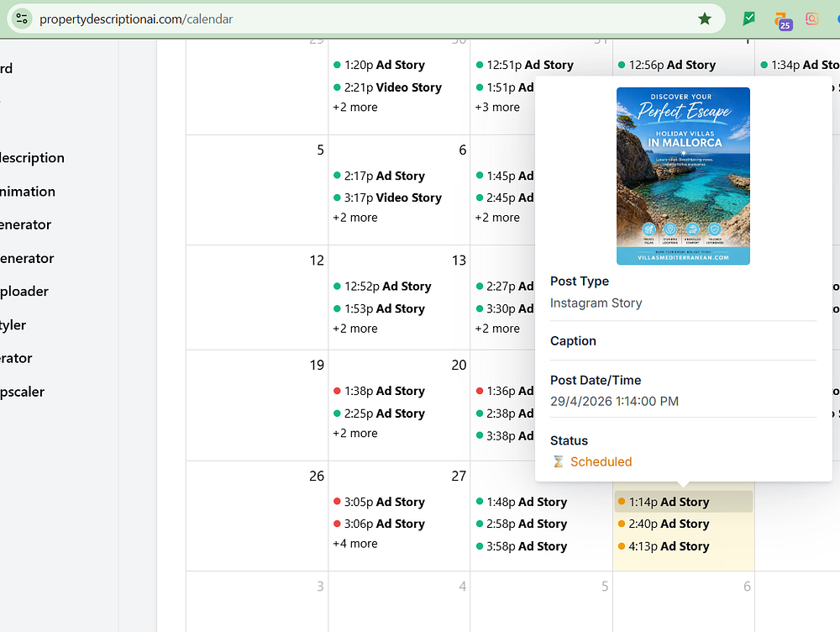The width and height of the screenshot is (840, 632).
Task: Expand '+4 more' posts on the 27th
Action: point(355,544)
